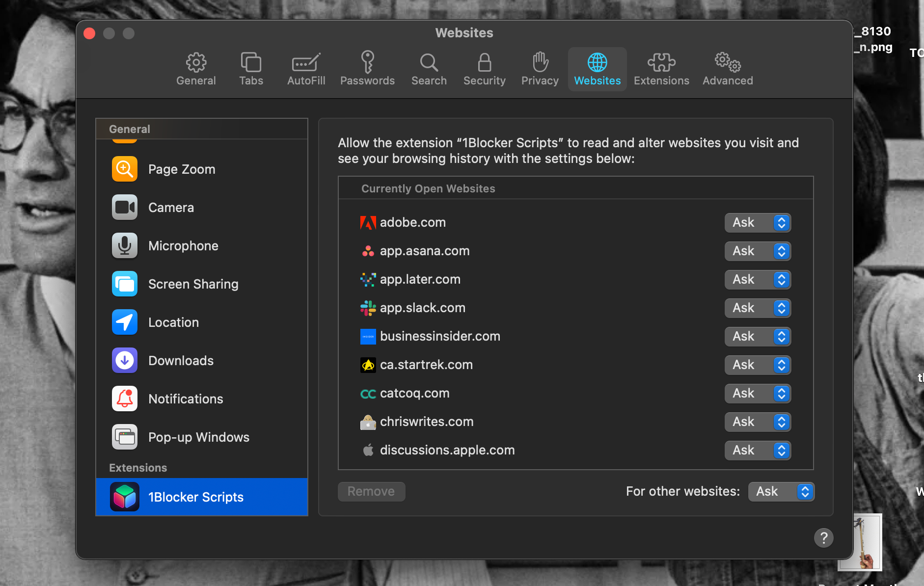Open the Ask dropdown for discussions.apple.com
The width and height of the screenshot is (924, 586).
pos(758,451)
